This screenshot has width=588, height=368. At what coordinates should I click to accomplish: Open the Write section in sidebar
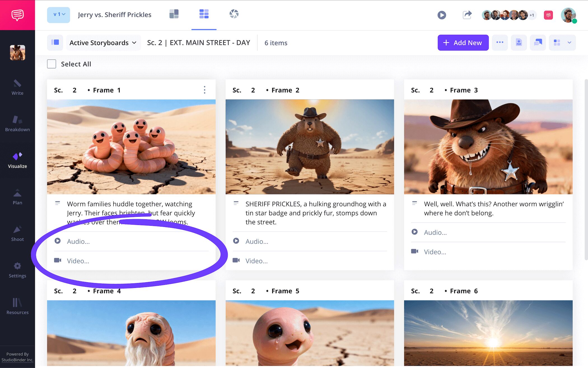[17, 87]
